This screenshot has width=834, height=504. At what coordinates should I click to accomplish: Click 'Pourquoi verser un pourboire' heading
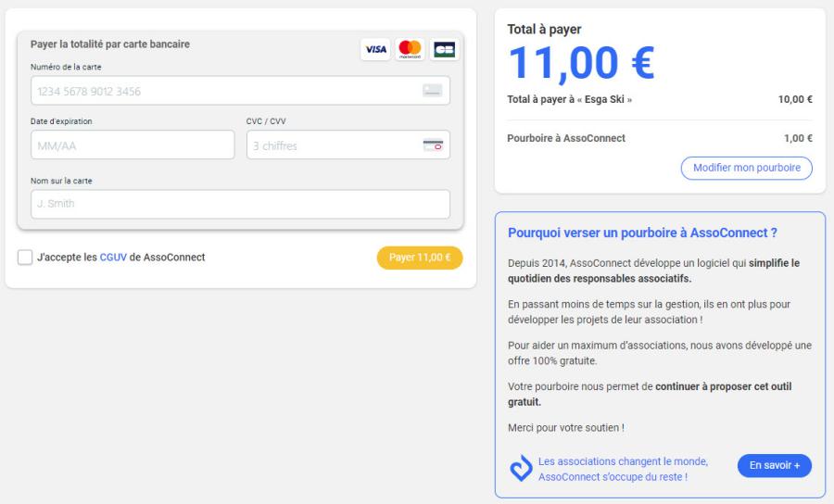tap(642, 233)
